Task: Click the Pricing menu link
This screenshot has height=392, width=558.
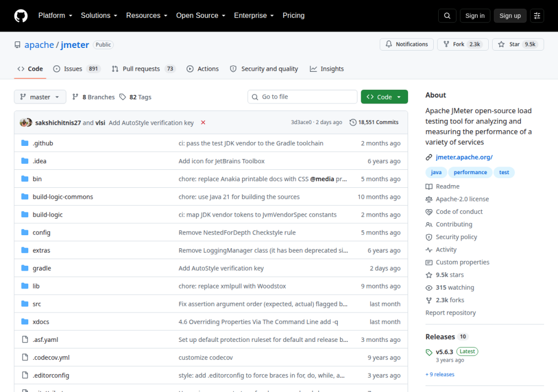Action: (294, 16)
